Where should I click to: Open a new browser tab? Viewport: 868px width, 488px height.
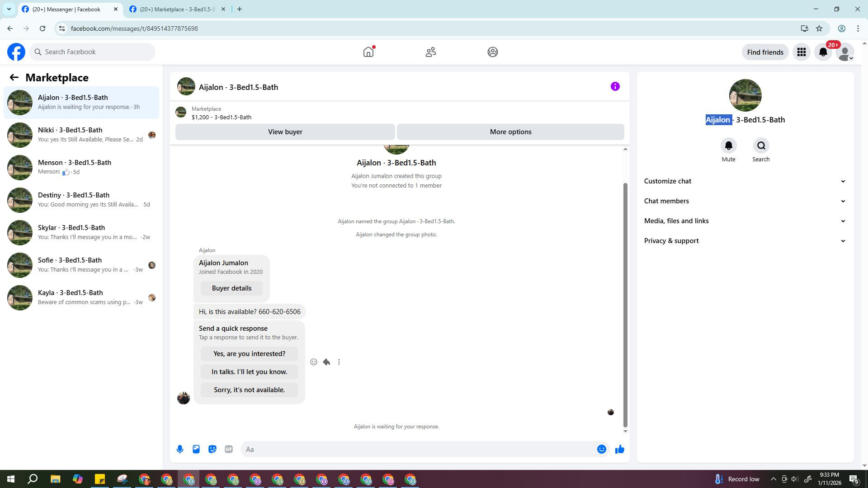click(240, 9)
